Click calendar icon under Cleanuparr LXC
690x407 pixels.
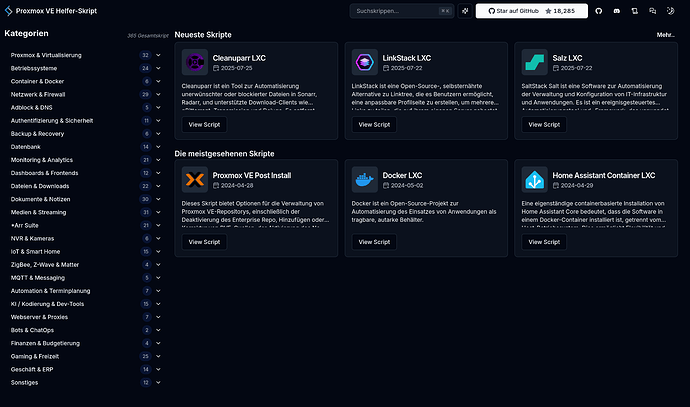[x=216, y=68]
